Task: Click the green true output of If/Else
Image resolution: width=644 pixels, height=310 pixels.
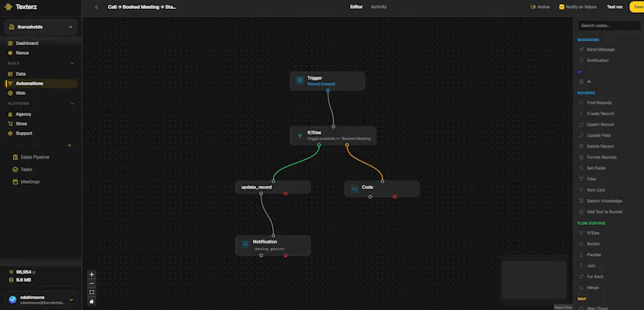Action: pos(319,145)
